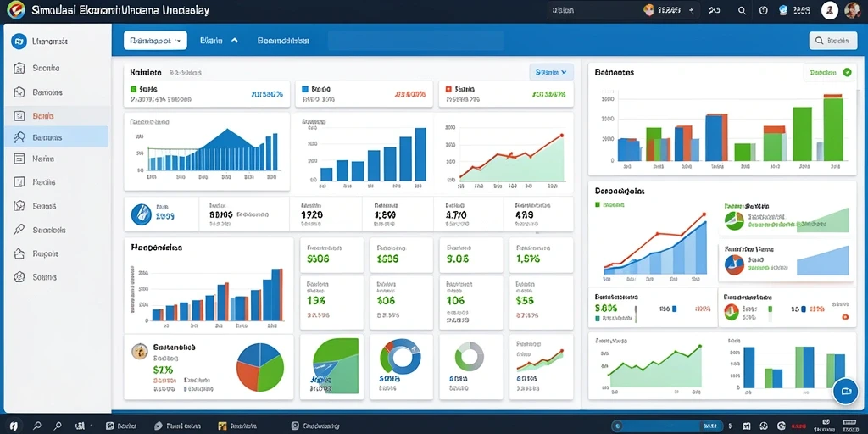Select the third text tab in the blue header
The height and width of the screenshot is (434, 868).
(x=283, y=41)
